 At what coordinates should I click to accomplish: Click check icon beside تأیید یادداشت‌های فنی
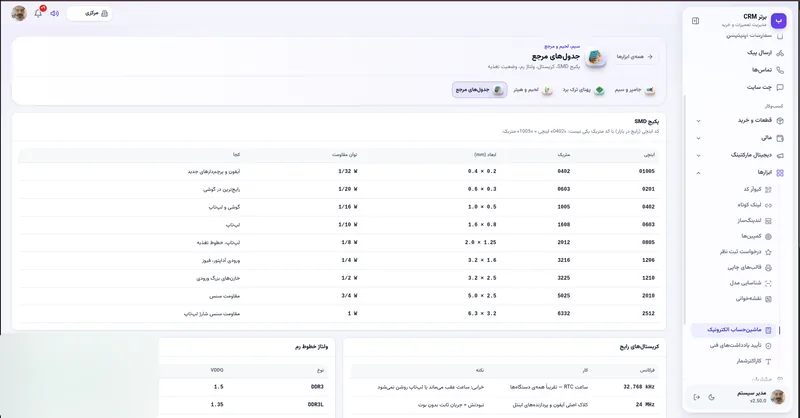coord(768,346)
